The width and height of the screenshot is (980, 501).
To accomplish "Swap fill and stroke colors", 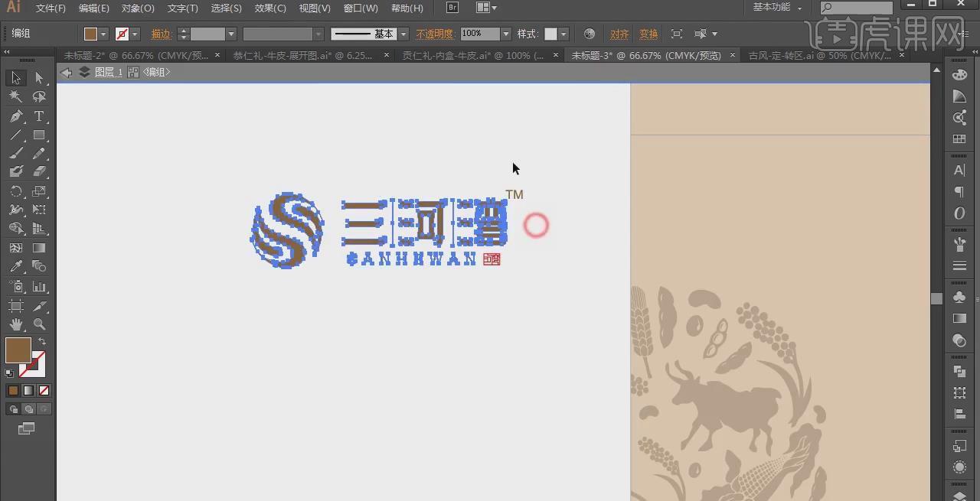I will [42, 342].
